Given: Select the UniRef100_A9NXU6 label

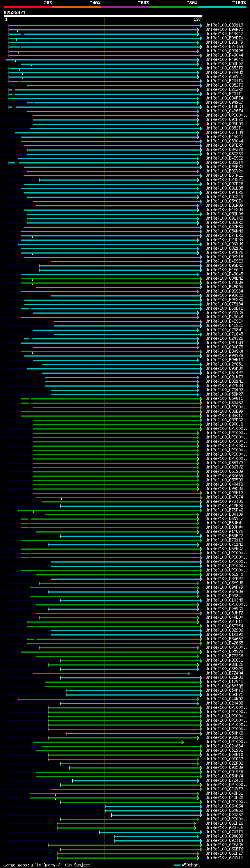Looking at the screenshot, I should pyautogui.click(x=224, y=244).
